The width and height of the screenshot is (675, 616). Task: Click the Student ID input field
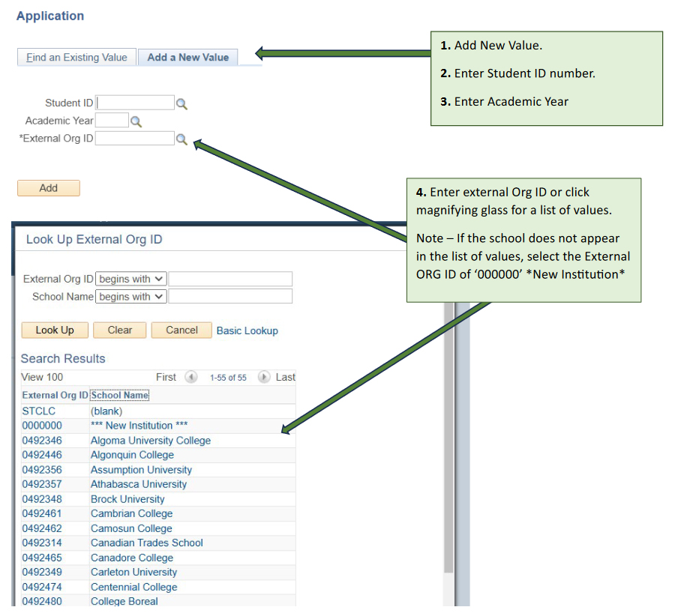pyautogui.click(x=136, y=103)
